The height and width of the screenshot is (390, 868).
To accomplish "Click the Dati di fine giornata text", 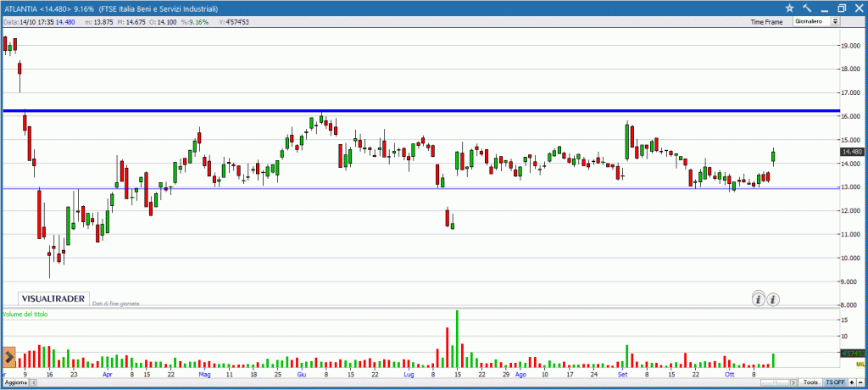I will click(115, 304).
